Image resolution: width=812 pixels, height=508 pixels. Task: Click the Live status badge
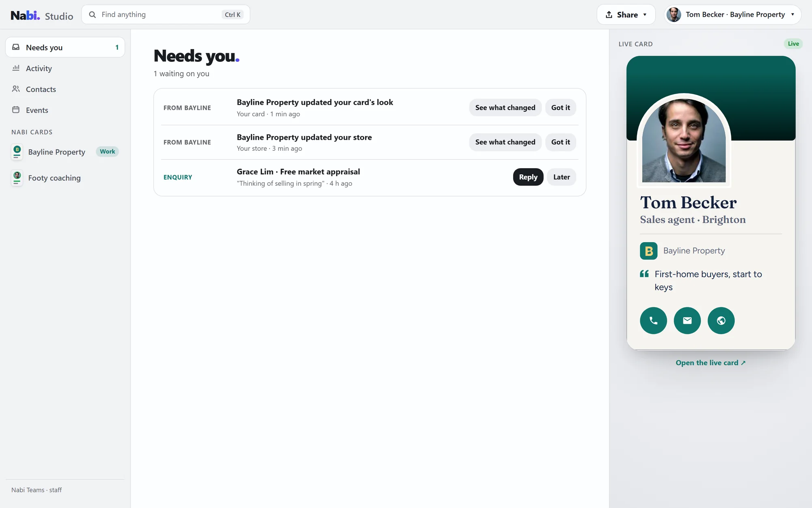click(793, 44)
